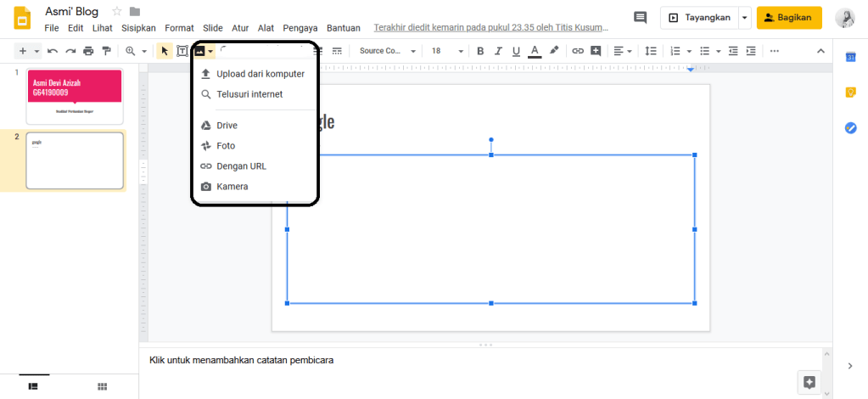
Task: Open comment history icon
Action: (640, 18)
